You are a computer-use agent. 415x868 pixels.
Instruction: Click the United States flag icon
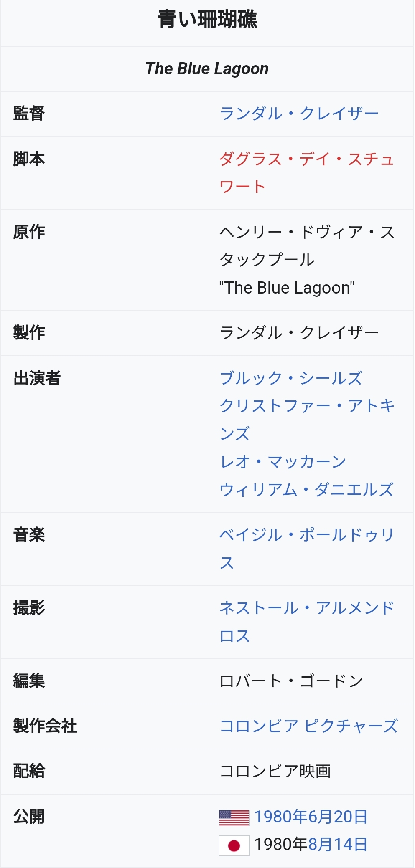tap(234, 817)
